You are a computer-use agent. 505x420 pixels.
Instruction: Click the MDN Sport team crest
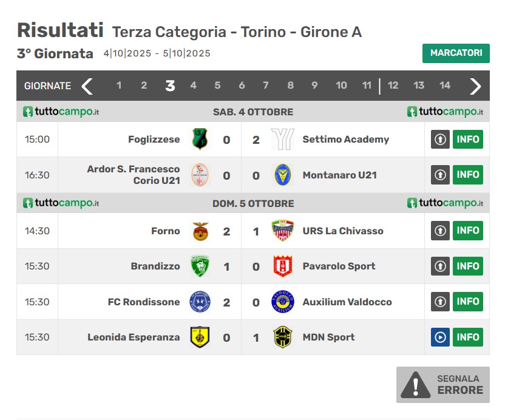(x=282, y=337)
